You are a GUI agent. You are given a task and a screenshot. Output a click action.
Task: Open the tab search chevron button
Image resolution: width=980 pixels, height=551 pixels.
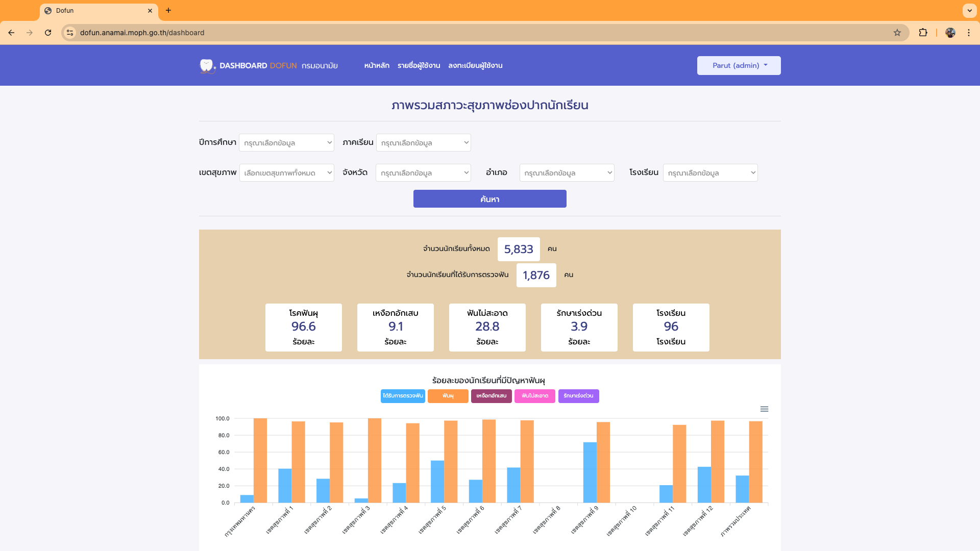click(969, 10)
